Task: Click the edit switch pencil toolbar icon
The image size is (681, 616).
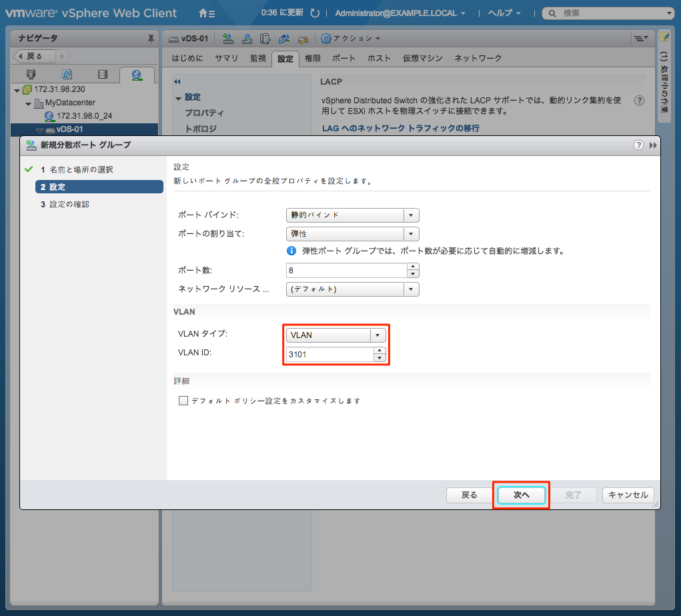Action: [303, 39]
